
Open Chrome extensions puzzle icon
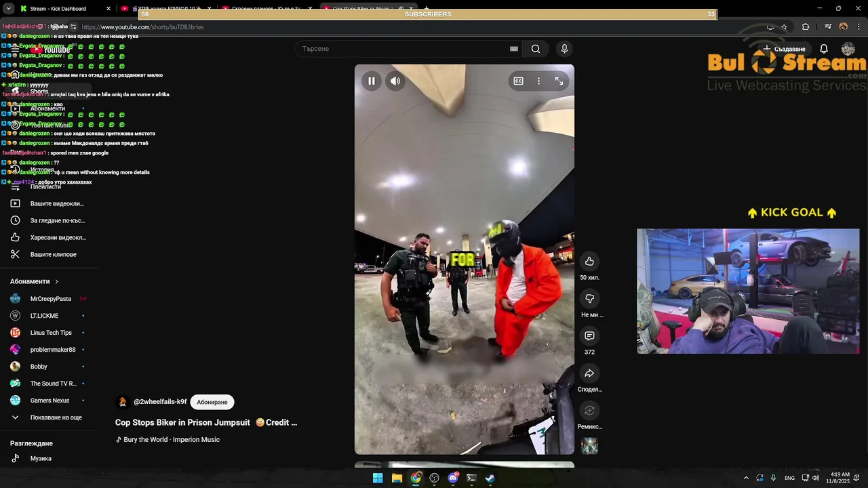(x=806, y=27)
